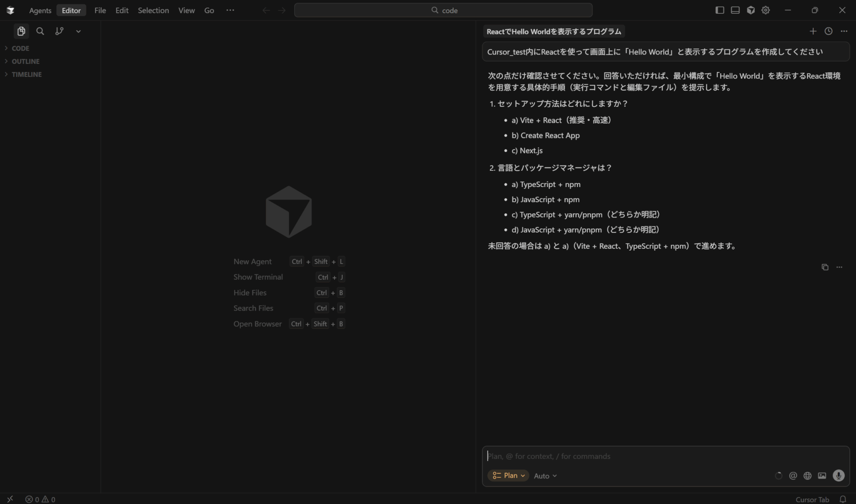The width and height of the screenshot is (856, 504).
Task: Focus the Plan chat input field
Action: 665,456
